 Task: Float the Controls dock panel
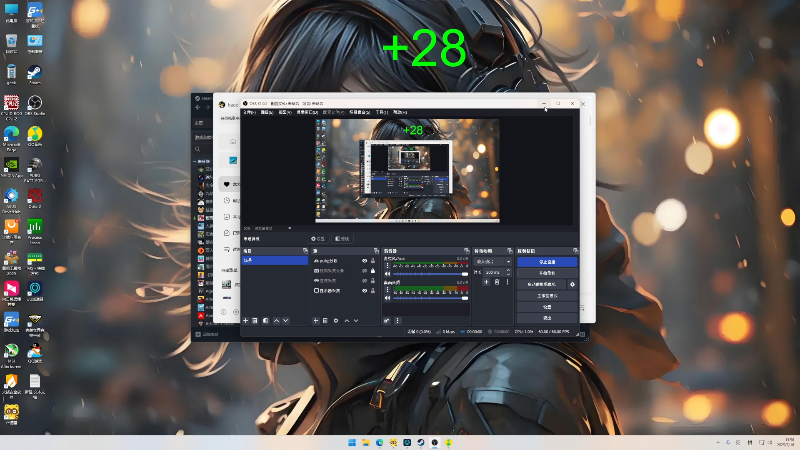point(575,251)
